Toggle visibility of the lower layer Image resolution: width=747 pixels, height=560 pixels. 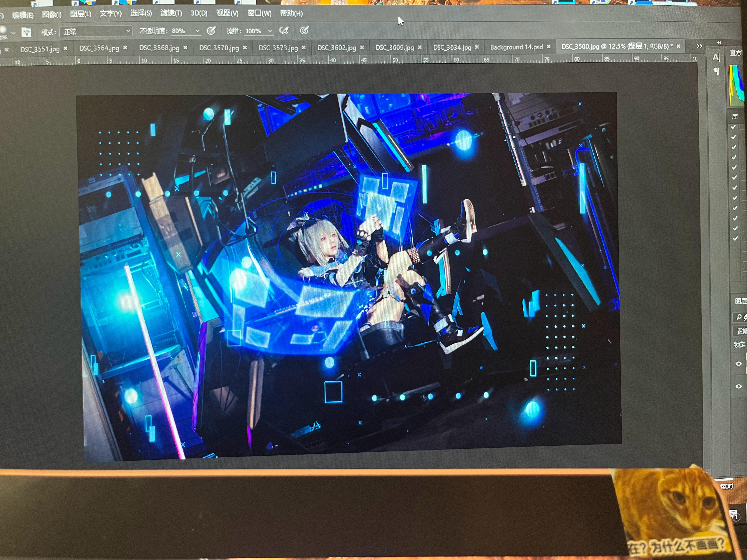[x=738, y=386]
